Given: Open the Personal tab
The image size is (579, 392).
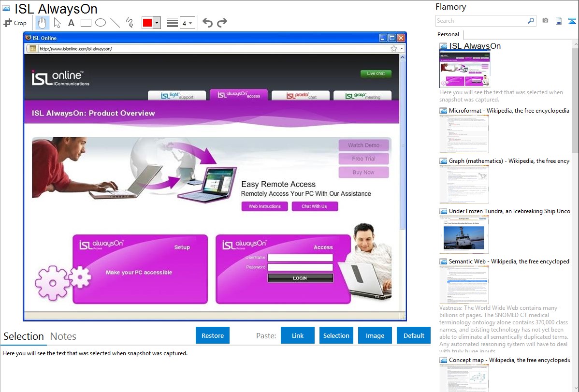Looking at the screenshot, I should 448,34.
